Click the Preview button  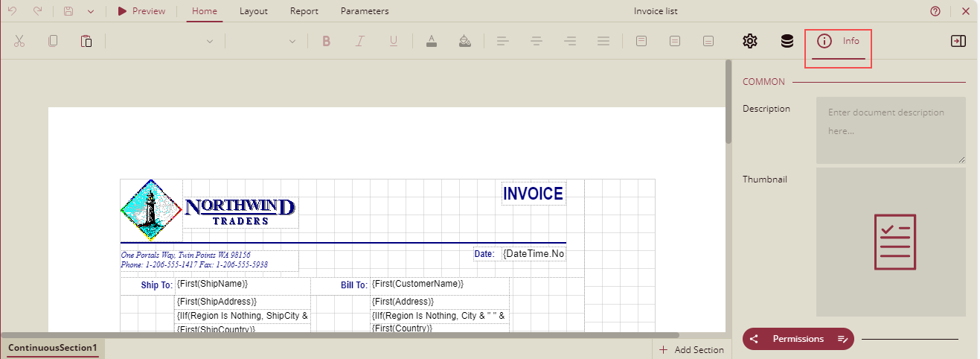[141, 11]
